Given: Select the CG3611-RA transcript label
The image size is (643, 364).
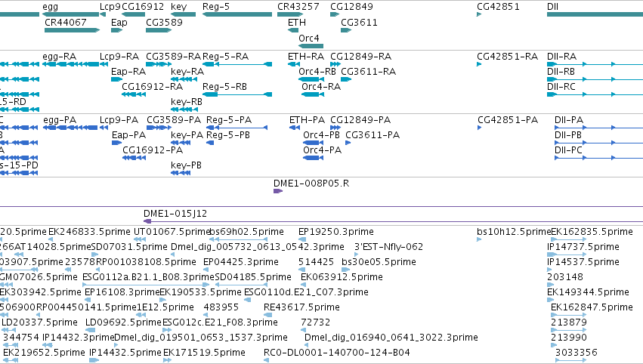Looking at the screenshot, I should (x=368, y=72).
